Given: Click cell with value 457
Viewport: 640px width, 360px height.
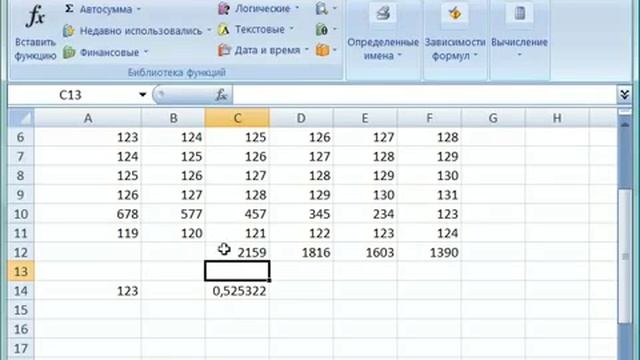Looking at the screenshot, I should coord(237,214).
